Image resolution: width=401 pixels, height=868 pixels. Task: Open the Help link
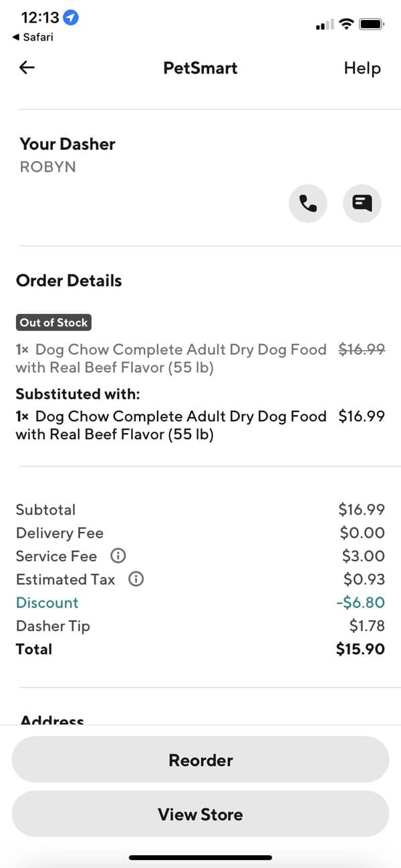point(362,68)
